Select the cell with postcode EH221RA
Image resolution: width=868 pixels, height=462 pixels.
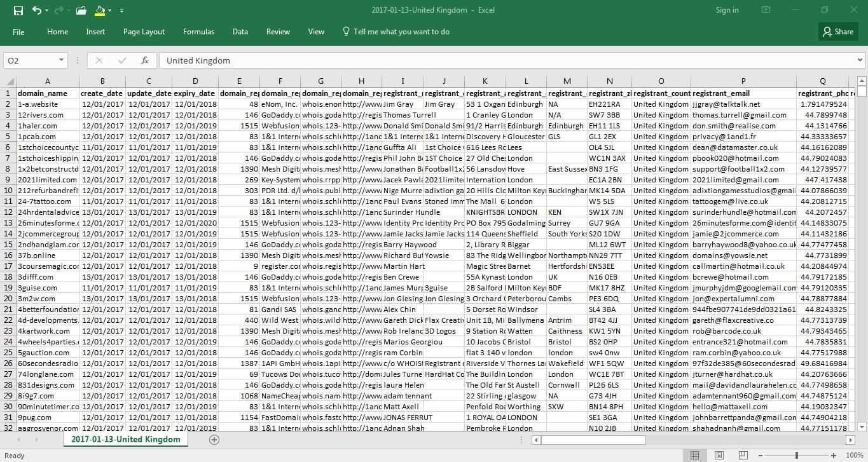609,104
